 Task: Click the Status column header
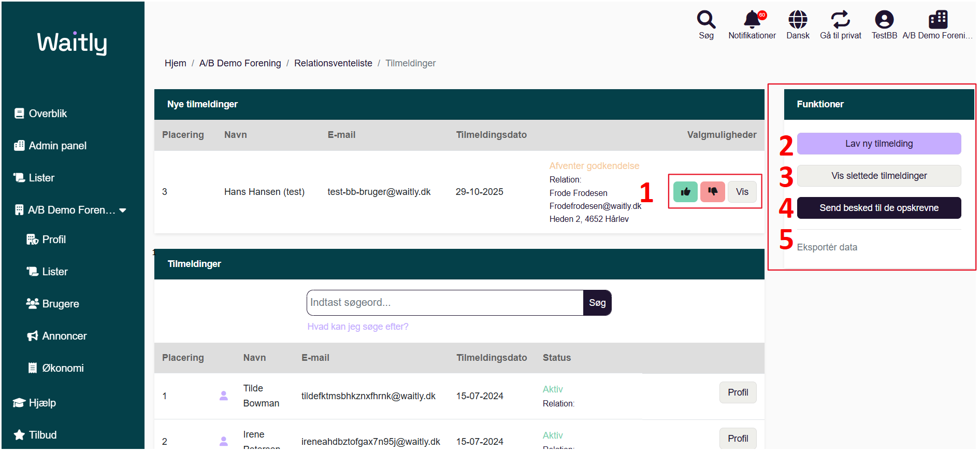pyautogui.click(x=557, y=358)
